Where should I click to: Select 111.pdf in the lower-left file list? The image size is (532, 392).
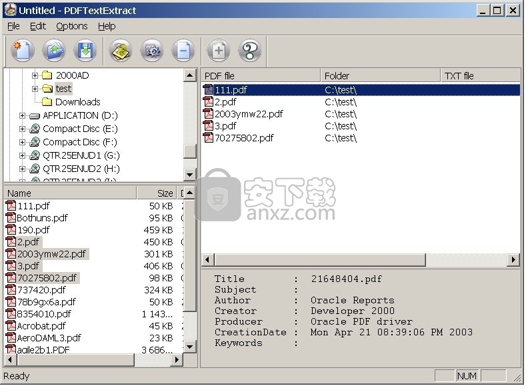click(33, 206)
